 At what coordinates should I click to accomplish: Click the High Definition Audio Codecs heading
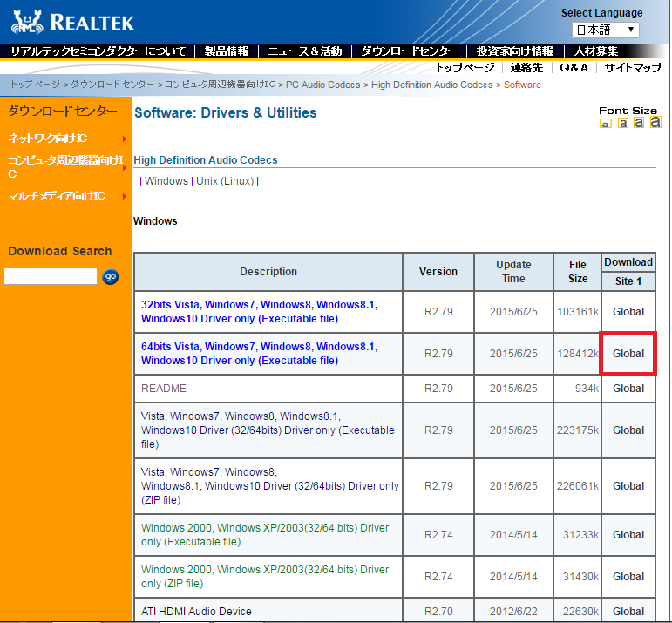click(x=206, y=160)
